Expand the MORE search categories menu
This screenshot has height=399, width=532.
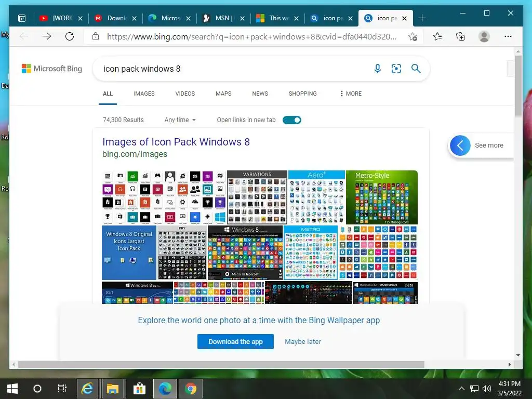(x=351, y=94)
